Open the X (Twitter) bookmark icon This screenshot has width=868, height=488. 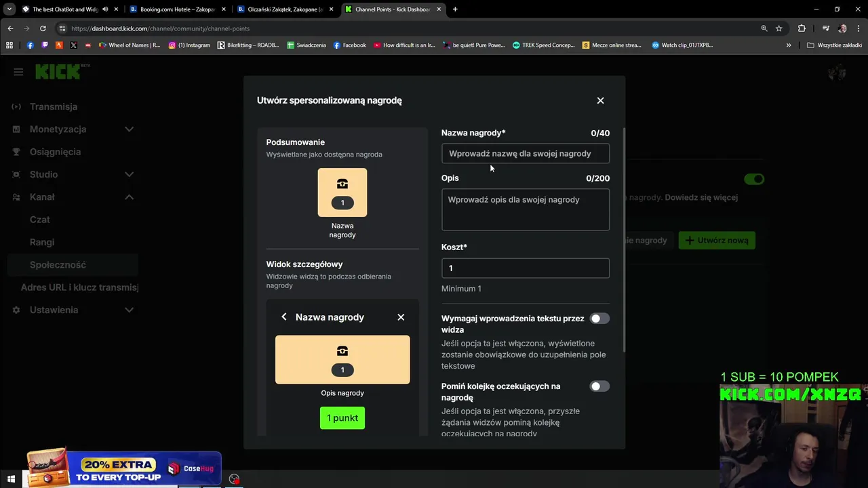73,45
